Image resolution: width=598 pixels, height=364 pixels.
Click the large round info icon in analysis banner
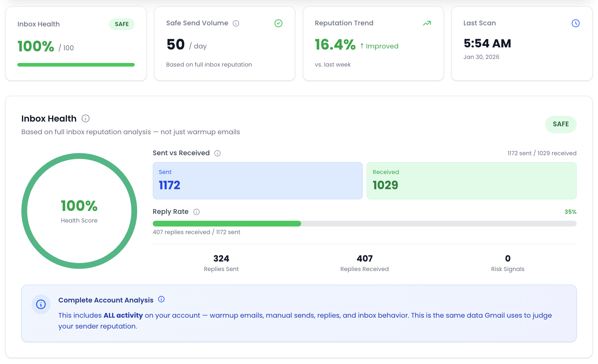(41, 304)
